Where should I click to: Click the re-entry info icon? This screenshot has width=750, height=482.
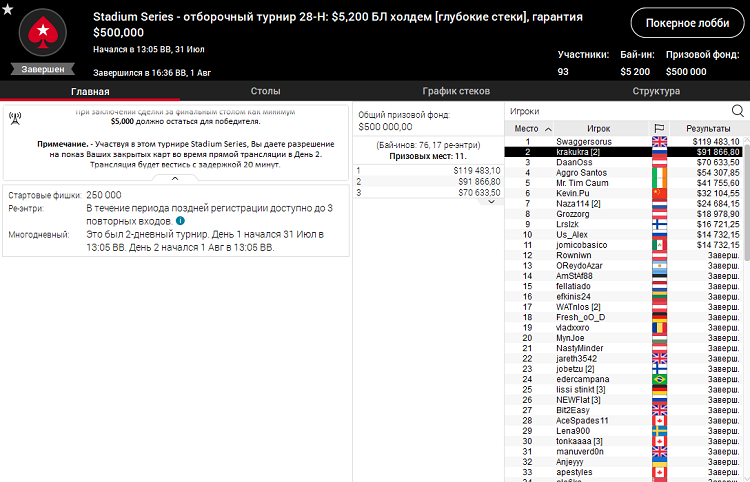[180, 220]
